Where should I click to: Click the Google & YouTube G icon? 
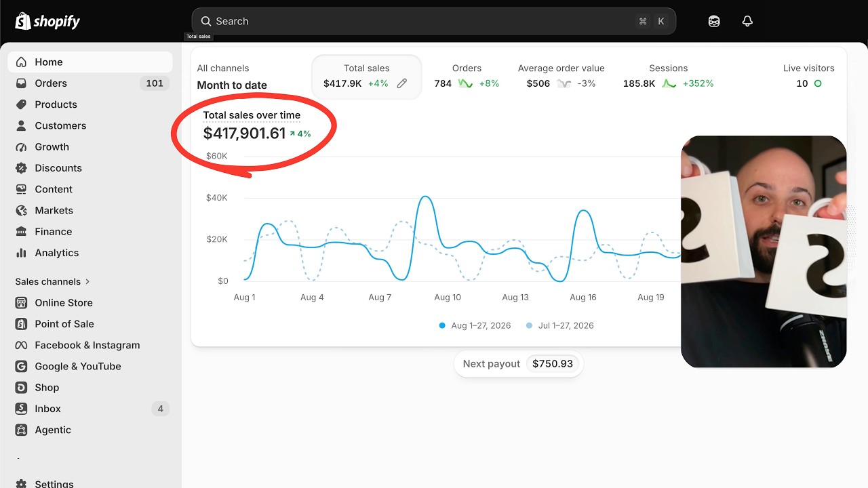(x=22, y=367)
